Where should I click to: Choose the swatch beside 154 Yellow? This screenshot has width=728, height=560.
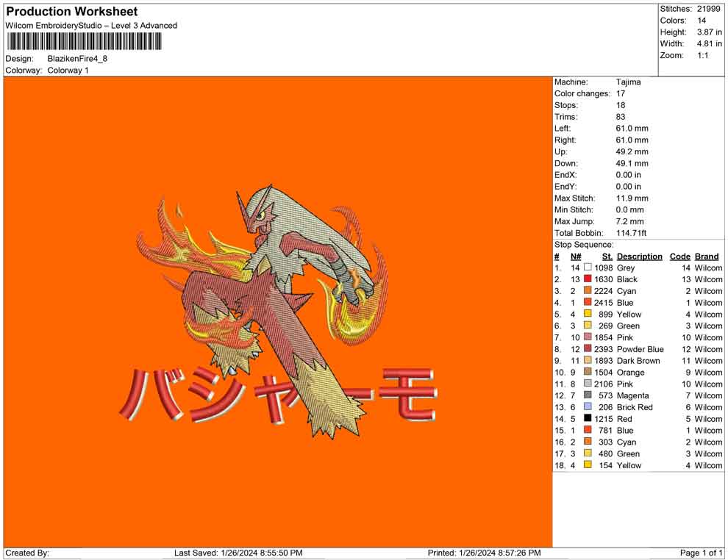tap(588, 464)
